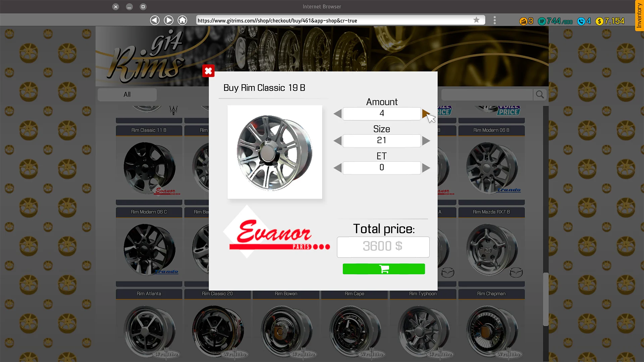
Task: Close the Buy Rim Classic 19 B dialog
Action: [x=208, y=71]
